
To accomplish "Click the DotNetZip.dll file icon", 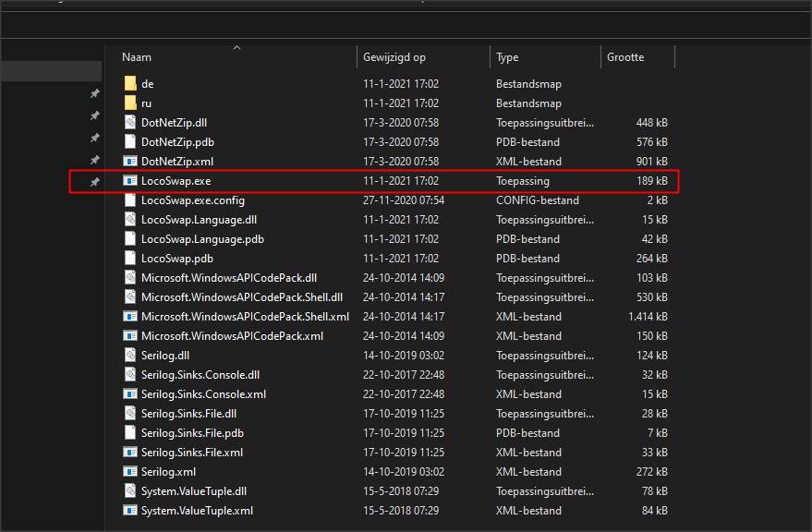I will pos(130,123).
